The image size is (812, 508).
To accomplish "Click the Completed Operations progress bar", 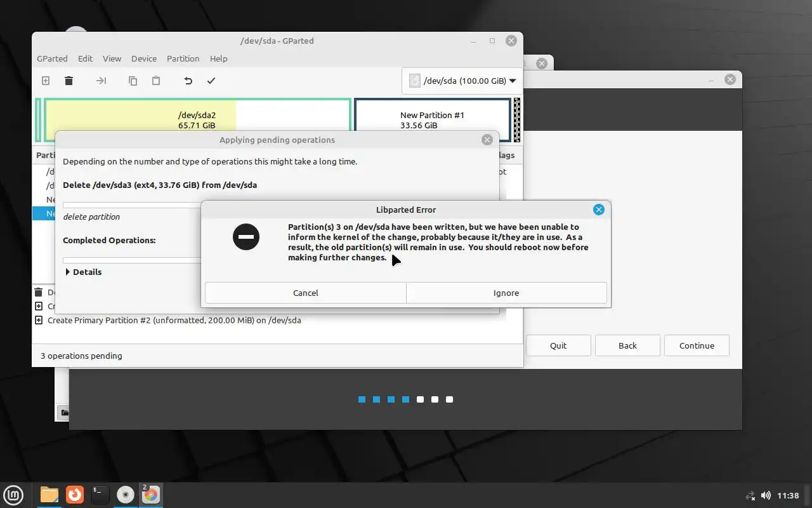I will 131,260.
